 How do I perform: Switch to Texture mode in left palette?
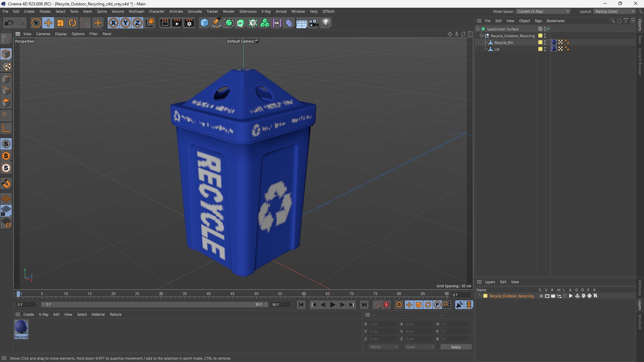(6, 66)
